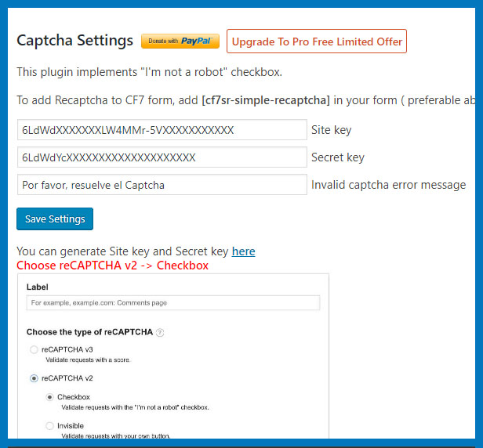
Task: Choose the Checkbox radio option
Action: tap(49, 397)
